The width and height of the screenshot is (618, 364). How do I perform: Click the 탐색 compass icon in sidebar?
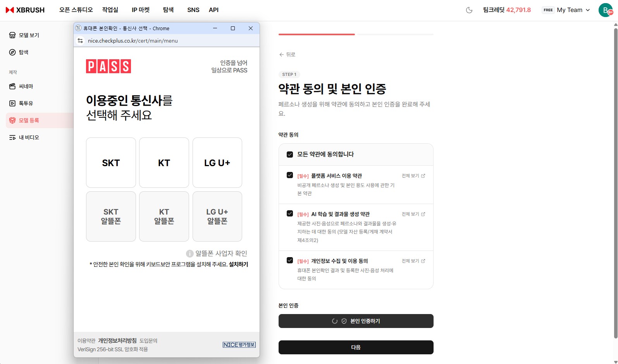point(12,52)
